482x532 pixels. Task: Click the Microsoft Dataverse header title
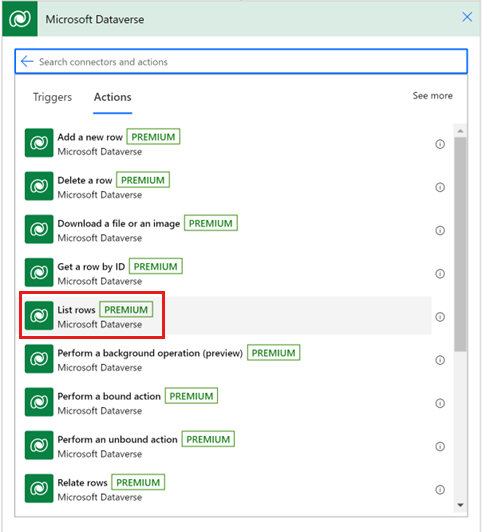tap(95, 19)
